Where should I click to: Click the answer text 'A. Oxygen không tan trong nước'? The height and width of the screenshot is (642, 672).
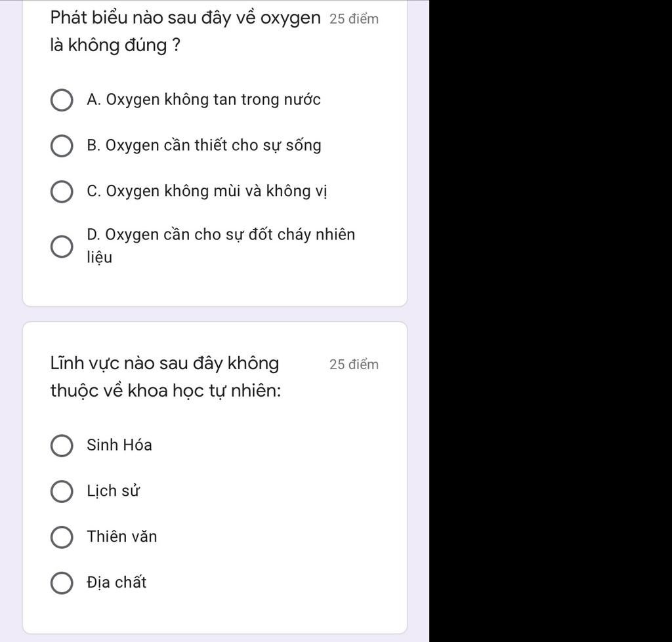tap(203, 100)
